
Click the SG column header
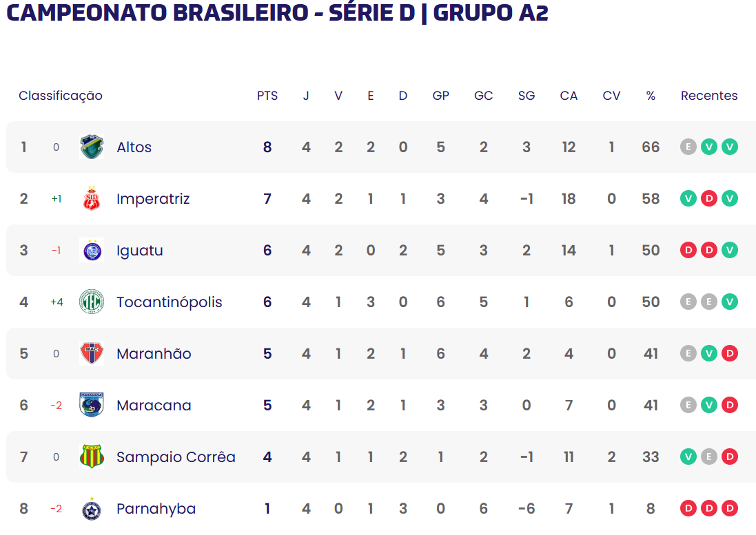click(x=527, y=96)
